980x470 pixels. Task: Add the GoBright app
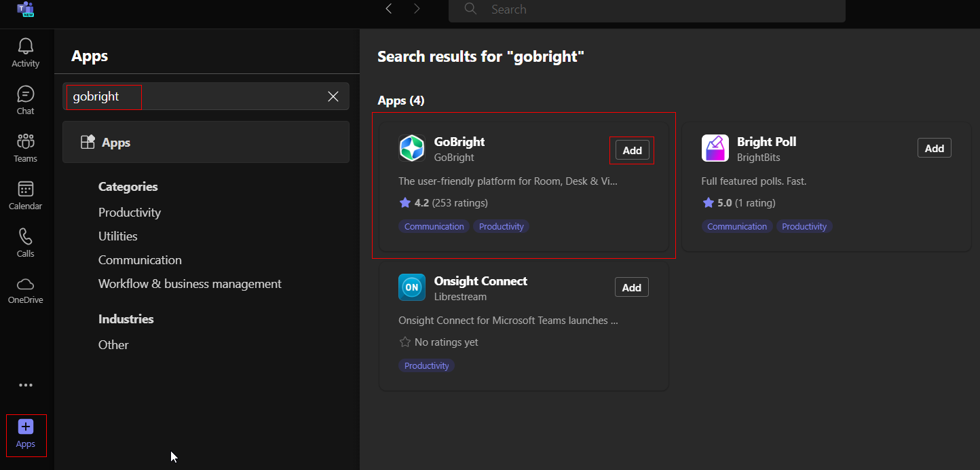[x=632, y=151]
